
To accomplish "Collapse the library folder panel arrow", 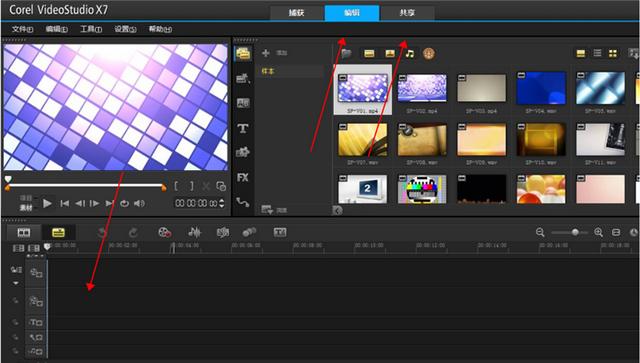I will click(338, 210).
